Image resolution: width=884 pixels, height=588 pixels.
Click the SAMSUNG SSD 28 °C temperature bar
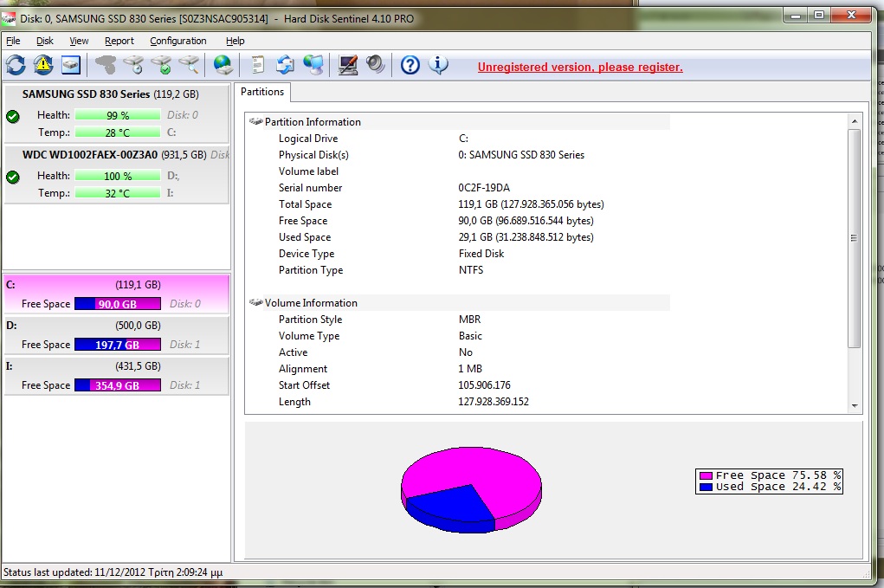[x=118, y=132]
